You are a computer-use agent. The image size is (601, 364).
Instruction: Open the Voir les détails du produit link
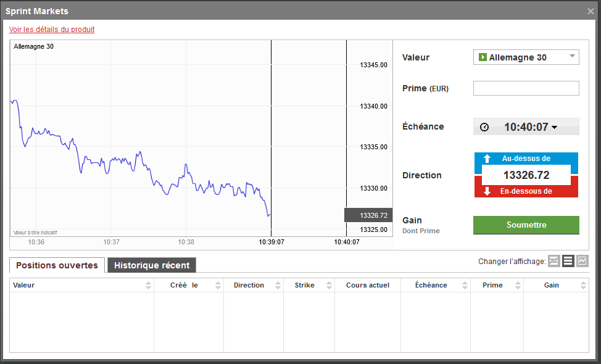[52, 30]
